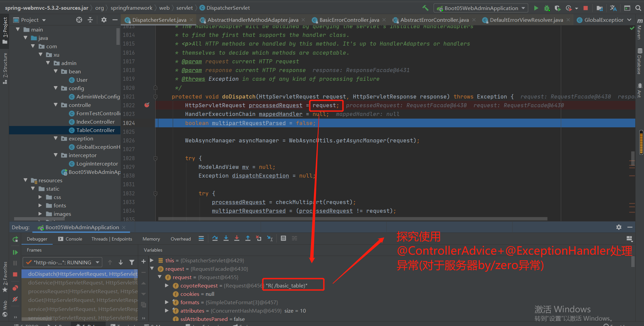Open Overhead tab in Debug panel
The width and height of the screenshot is (644, 326).
point(180,239)
